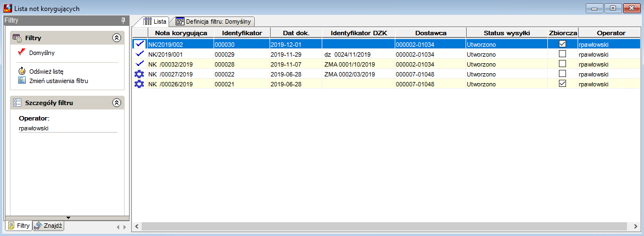Click the pin icon in Filtry panel header
Screen dimensions: 644x236
123,20
